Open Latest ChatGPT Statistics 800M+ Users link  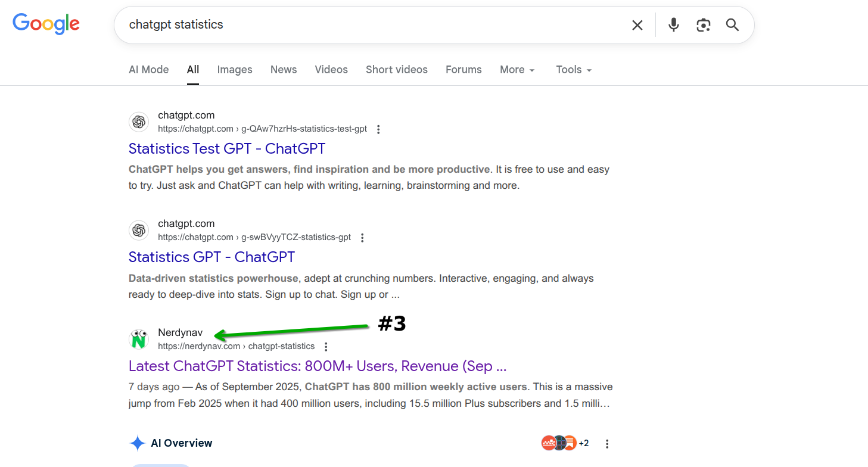[318, 366]
